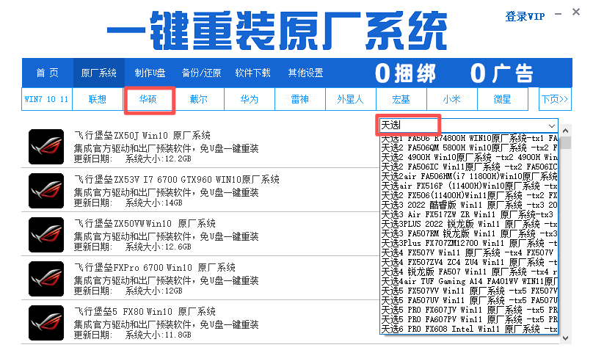
Task: Choose the 宏基 brand button
Action: click(x=401, y=99)
